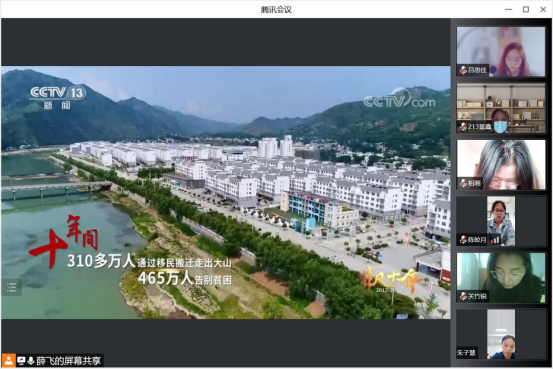Select the third participant's video thumbnail
Viewport: 553px width, 369px height.
coord(501,165)
